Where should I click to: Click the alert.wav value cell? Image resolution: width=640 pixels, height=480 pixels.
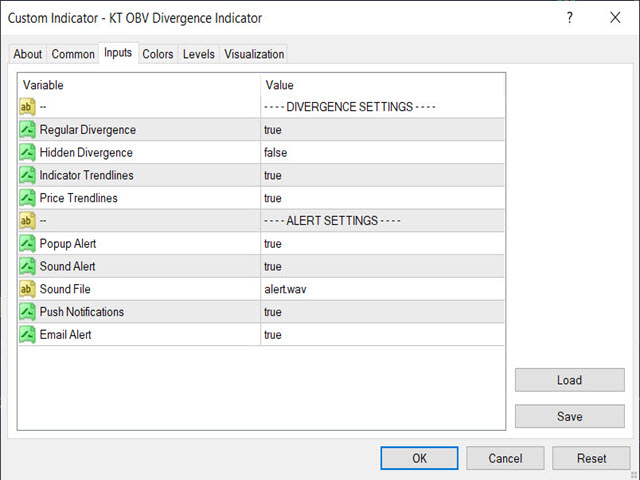click(x=382, y=289)
